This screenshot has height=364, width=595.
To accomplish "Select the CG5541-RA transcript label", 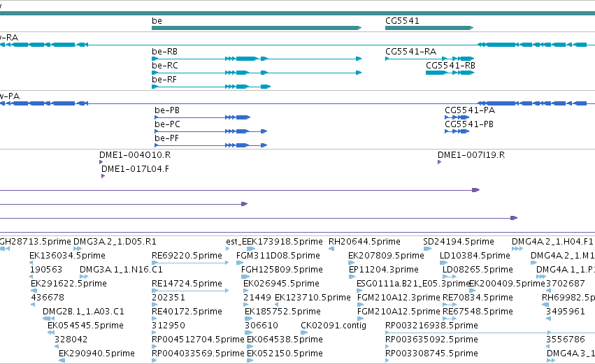I will [410, 52].
